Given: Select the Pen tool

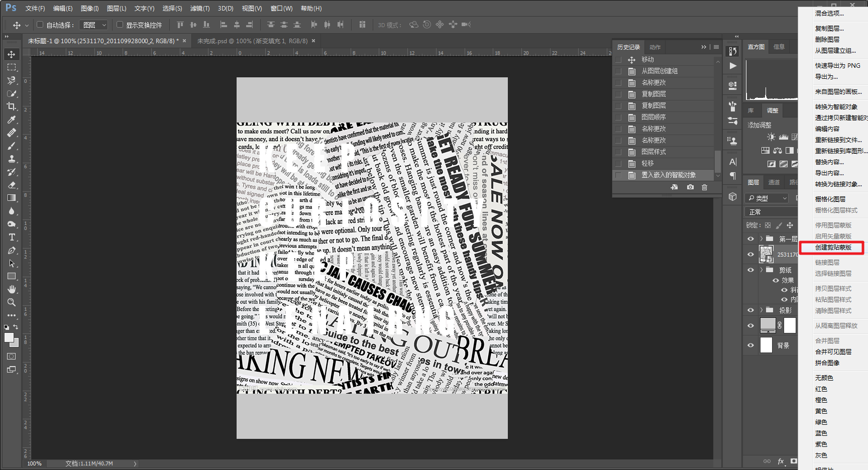Looking at the screenshot, I should click(11, 250).
